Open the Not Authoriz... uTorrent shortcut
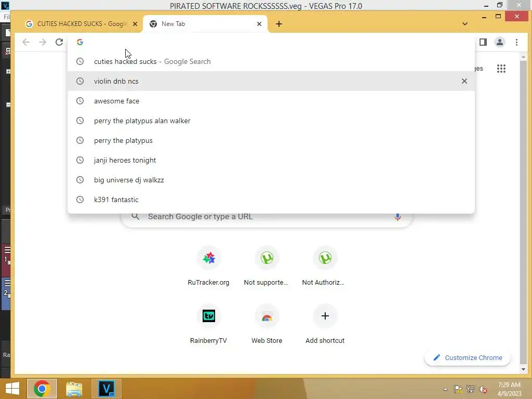This screenshot has height=399, width=532. pos(325,268)
